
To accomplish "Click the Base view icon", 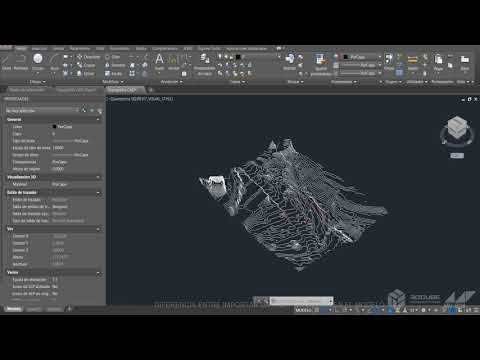I will [x=465, y=62].
